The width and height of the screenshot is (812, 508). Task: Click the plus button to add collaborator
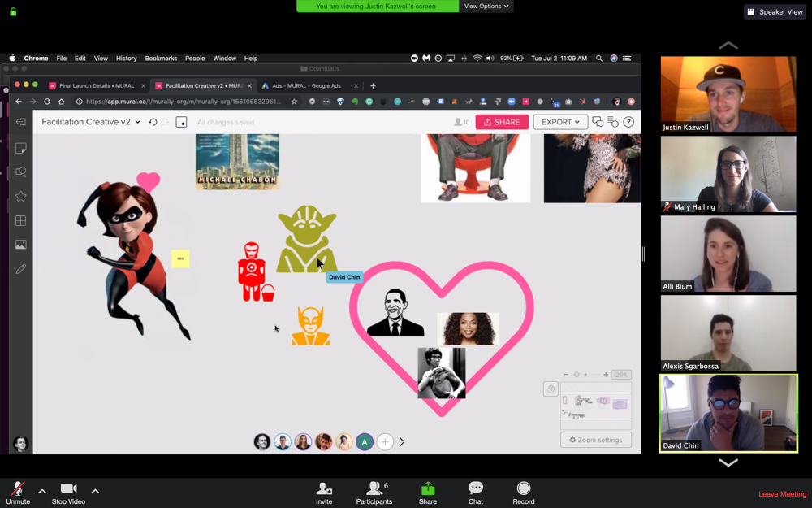coord(385,442)
